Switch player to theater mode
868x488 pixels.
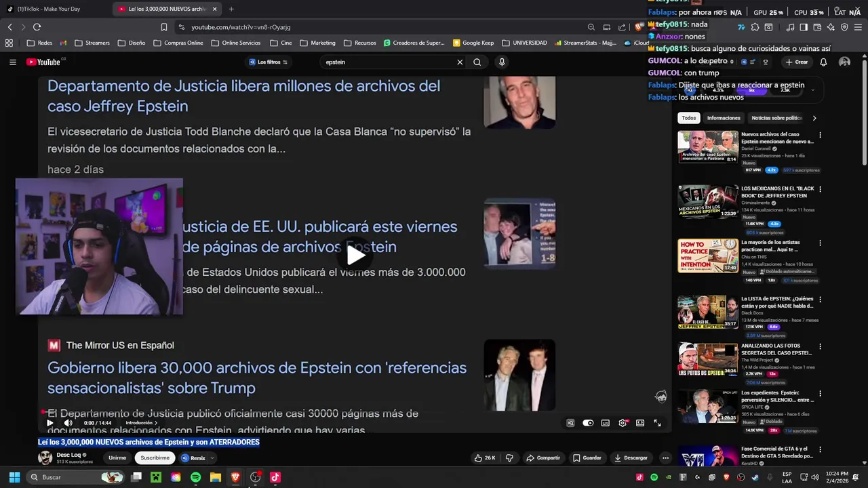[x=640, y=423]
